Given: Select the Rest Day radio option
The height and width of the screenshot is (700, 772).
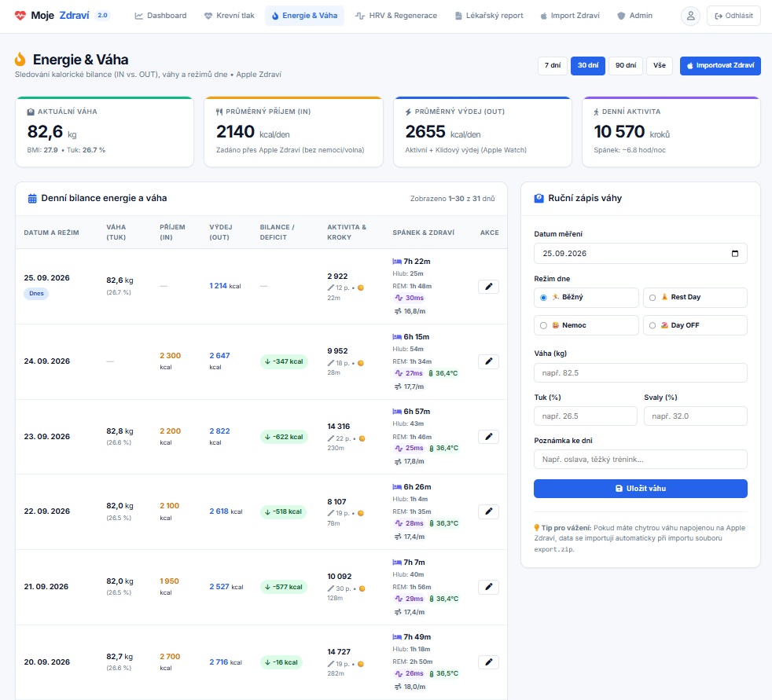Looking at the screenshot, I should (653, 298).
